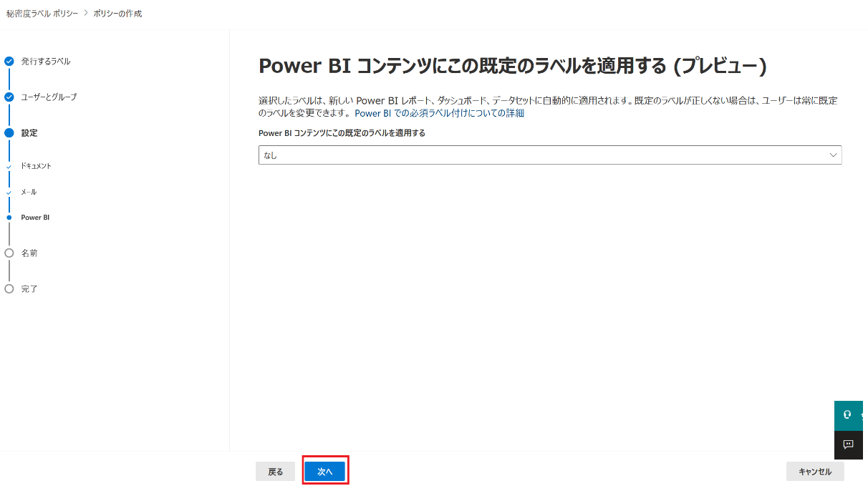Click the メール small check icon
868x486 pixels.
[x=9, y=193]
